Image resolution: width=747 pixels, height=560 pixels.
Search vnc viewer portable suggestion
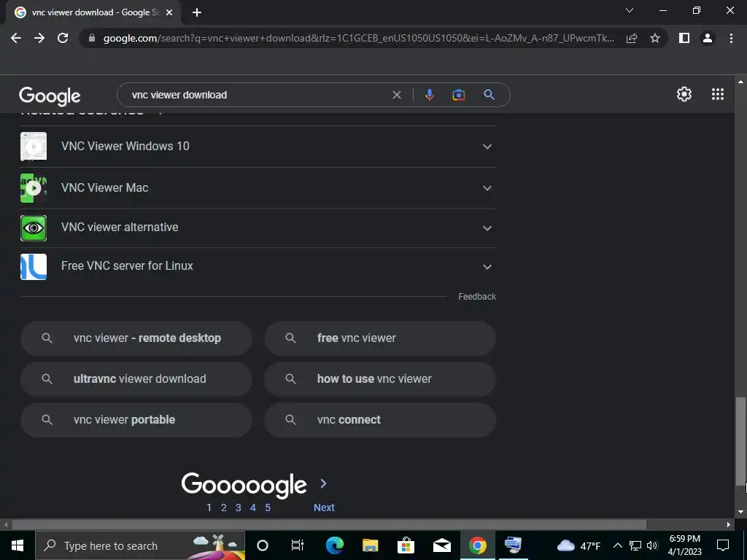(136, 420)
